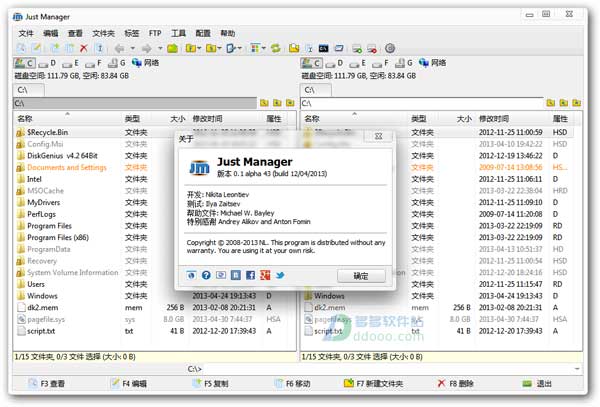This screenshot has width=600, height=407.
Task: Open 网络 (Network) in the right panel
Action: click(432, 63)
